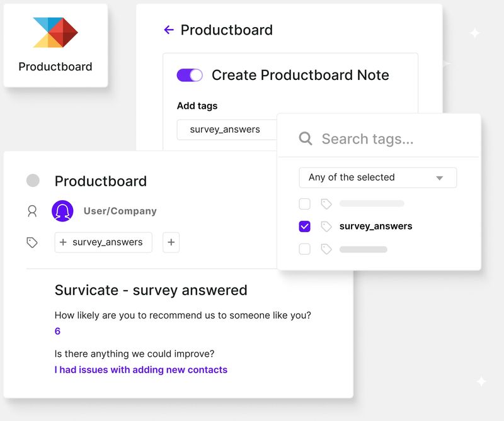Click the tag label icon in the card sidebar

pyautogui.click(x=32, y=242)
